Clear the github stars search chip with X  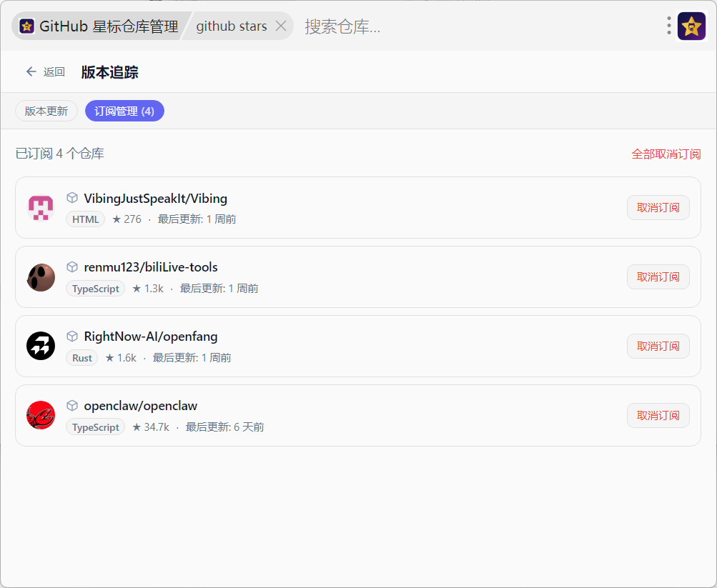281,26
